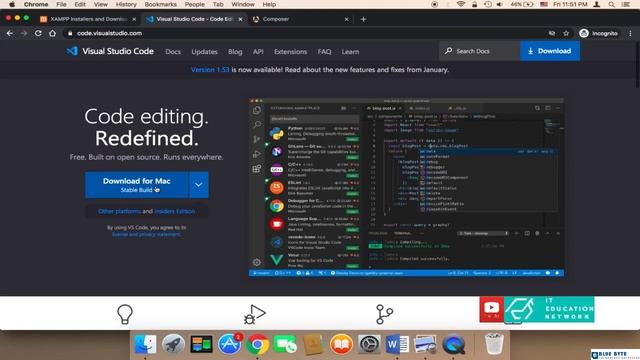Screen dimensions: 640x360
Task: Close the XAMPP Installers tab
Action: [x=134, y=19]
